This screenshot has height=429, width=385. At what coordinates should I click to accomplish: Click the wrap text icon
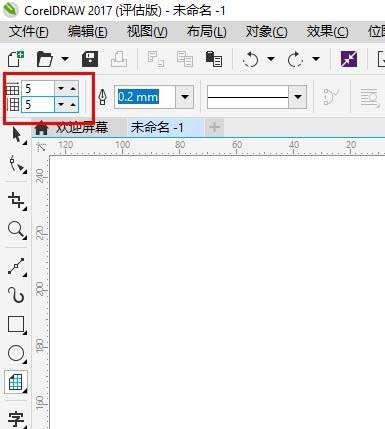(370, 98)
